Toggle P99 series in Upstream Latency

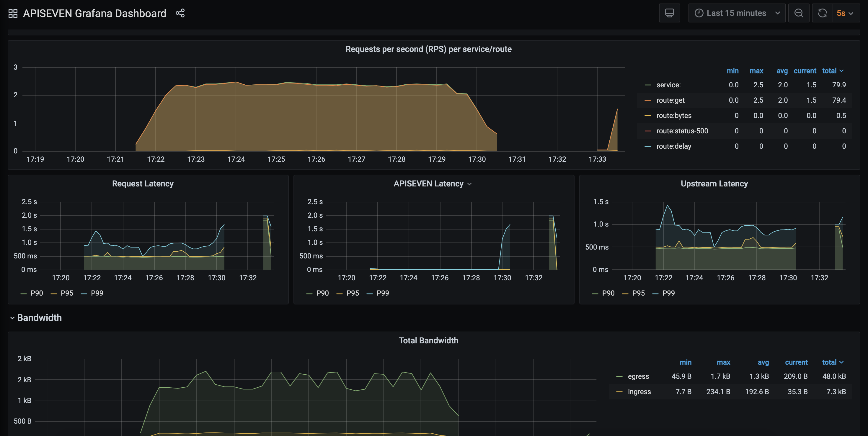click(668, 293)
